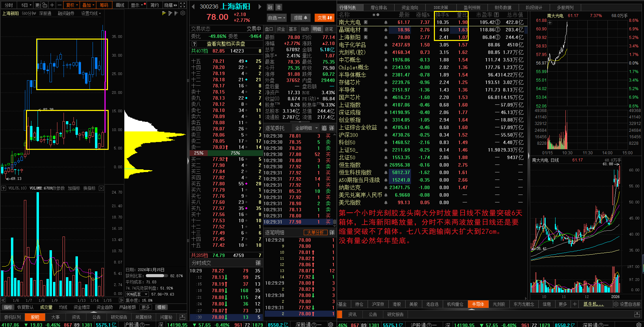Toggle 简约 simplified mode
This screenshot has height=327, width=644.
pyautogui.click(x=155, y=5)
